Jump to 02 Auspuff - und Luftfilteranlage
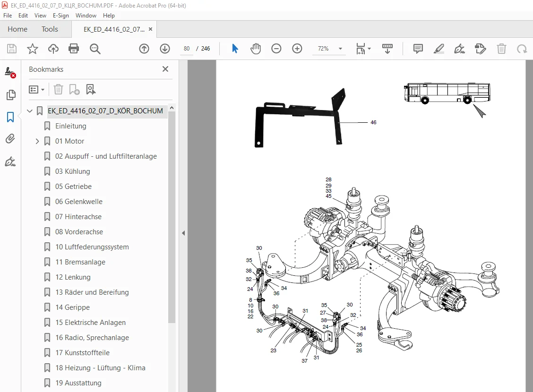The image size is (533, 392). coord(106,156)
